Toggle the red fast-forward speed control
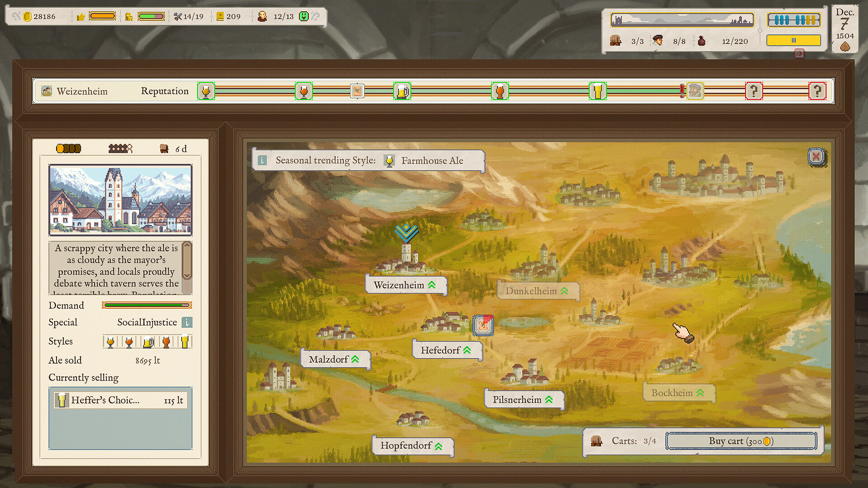The width and height of the screenshot is (868, 488). click(799, 53)
